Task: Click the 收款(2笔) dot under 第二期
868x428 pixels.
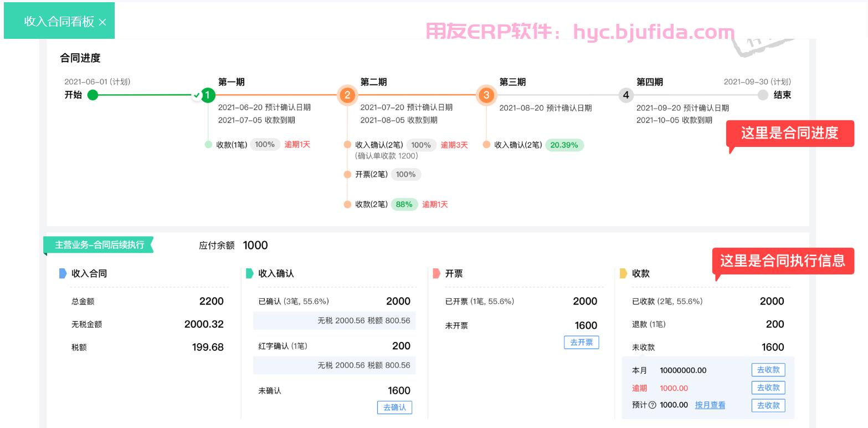Action: (347, 205)
